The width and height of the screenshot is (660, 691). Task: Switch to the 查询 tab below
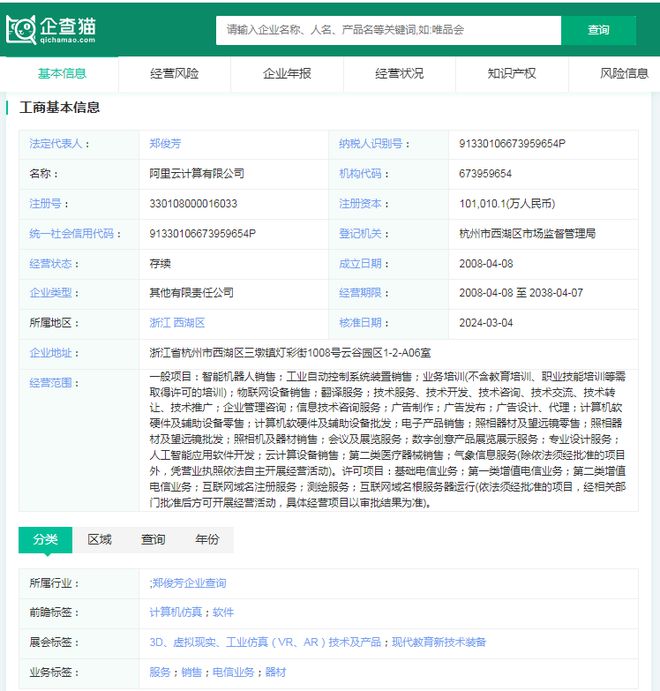(153, 539)
